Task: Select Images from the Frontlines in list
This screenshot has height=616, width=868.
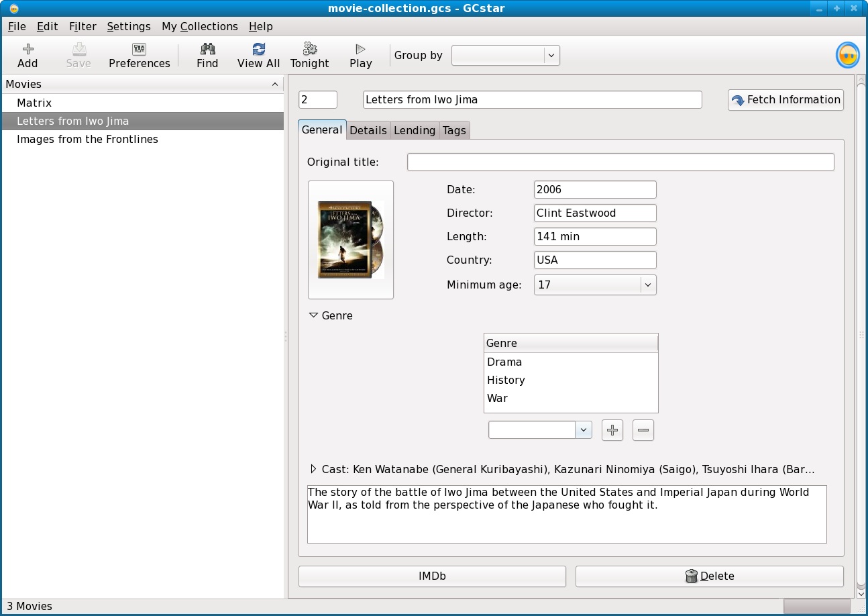Action: tap(87, 140)
